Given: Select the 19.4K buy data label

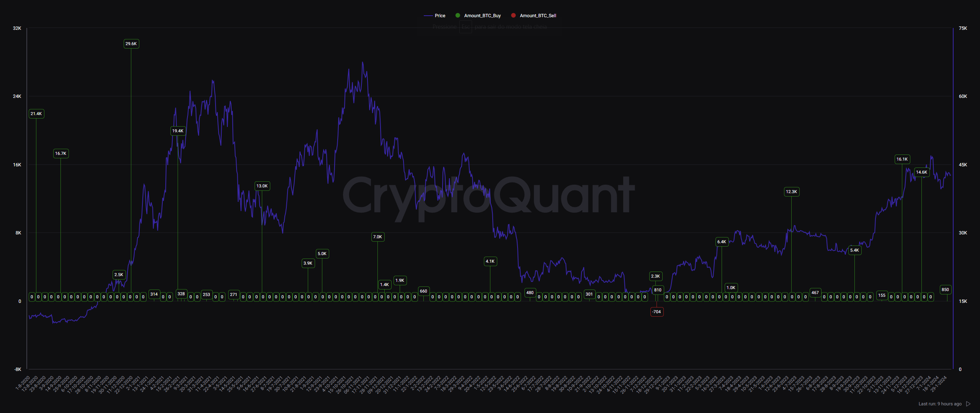Looking at the screenshot, I should (x=178, y=131).
